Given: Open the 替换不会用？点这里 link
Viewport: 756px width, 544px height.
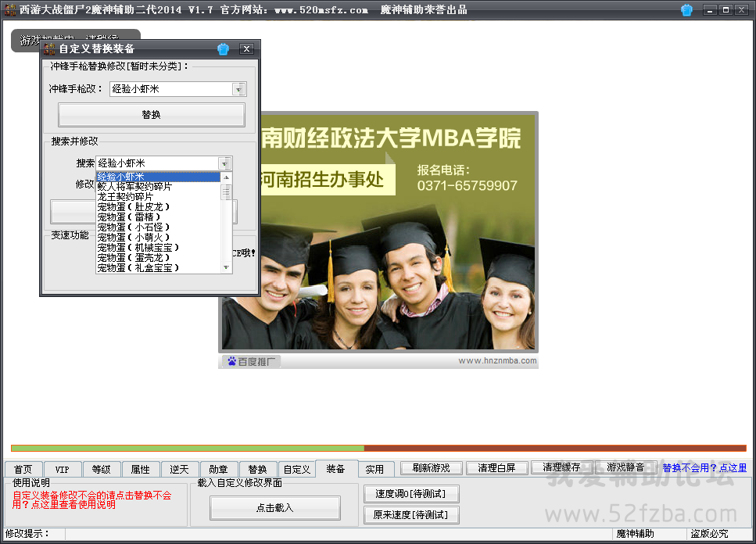Looking at the screenshot, I should (704, 468).
